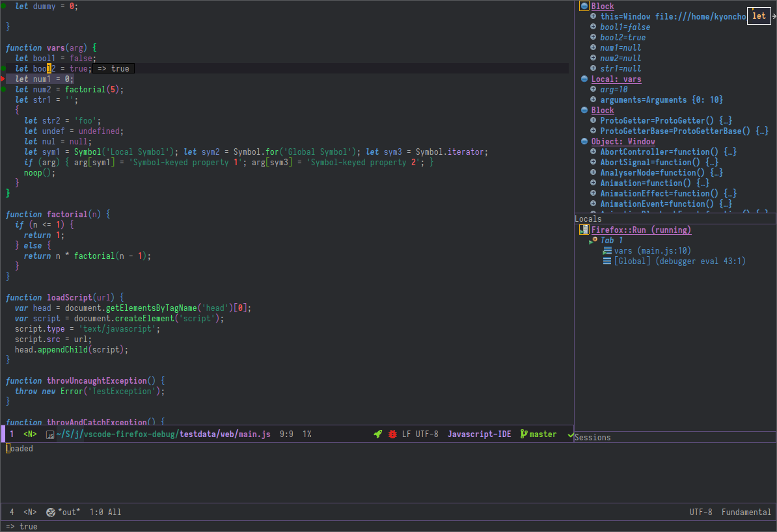Click the red bug debug icon
The height and width of the screenshot is (532, 777).
392,434
